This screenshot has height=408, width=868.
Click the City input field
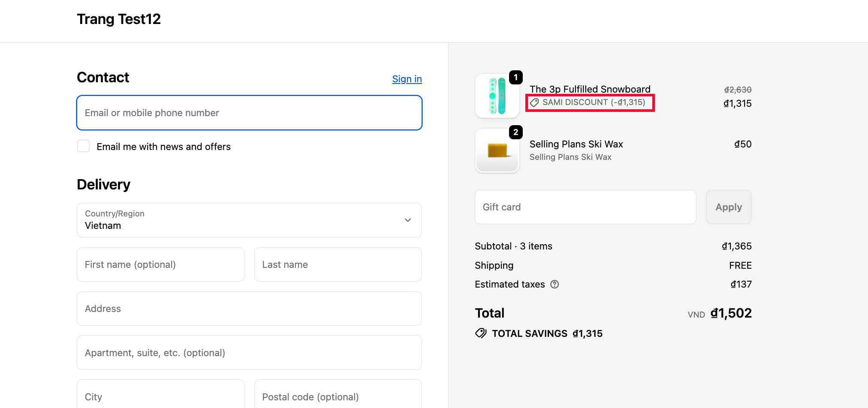(160, 396)
